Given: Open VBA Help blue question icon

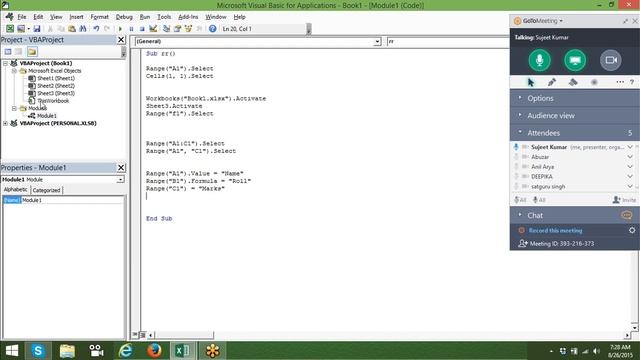Looking at the screenshot, I should coord(212,29).
